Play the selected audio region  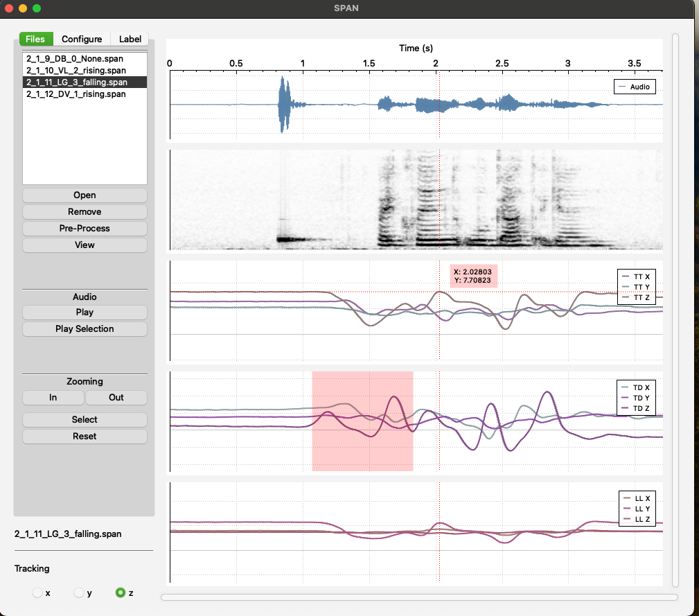pos(85,328)
